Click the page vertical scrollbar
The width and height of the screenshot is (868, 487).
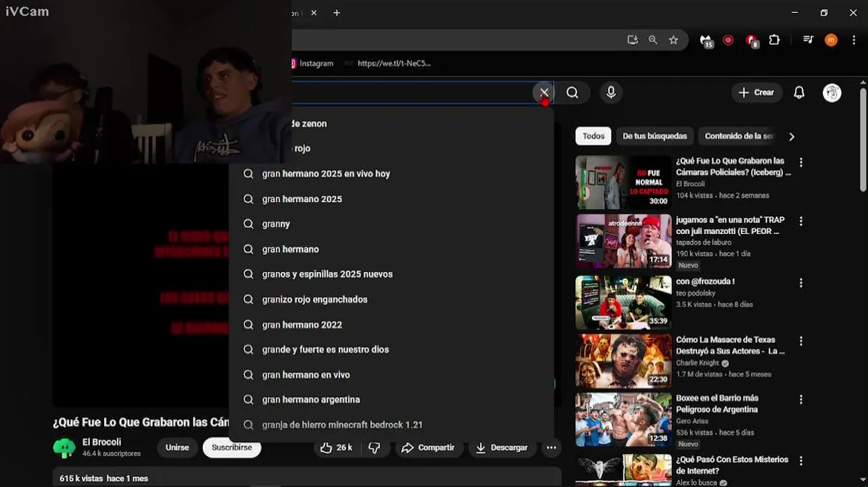(x=863, y=140)
